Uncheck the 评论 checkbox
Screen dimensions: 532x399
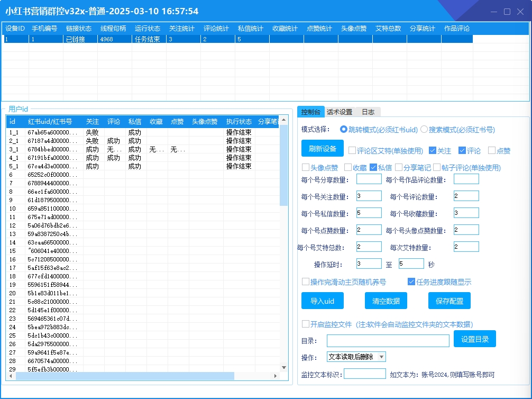pos(462,150)
